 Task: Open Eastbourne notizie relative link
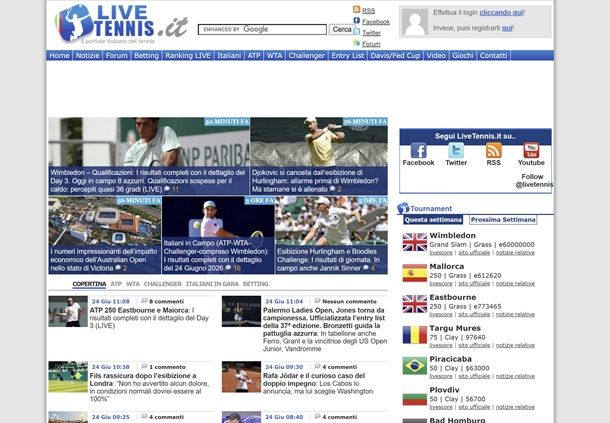(515, 314)
